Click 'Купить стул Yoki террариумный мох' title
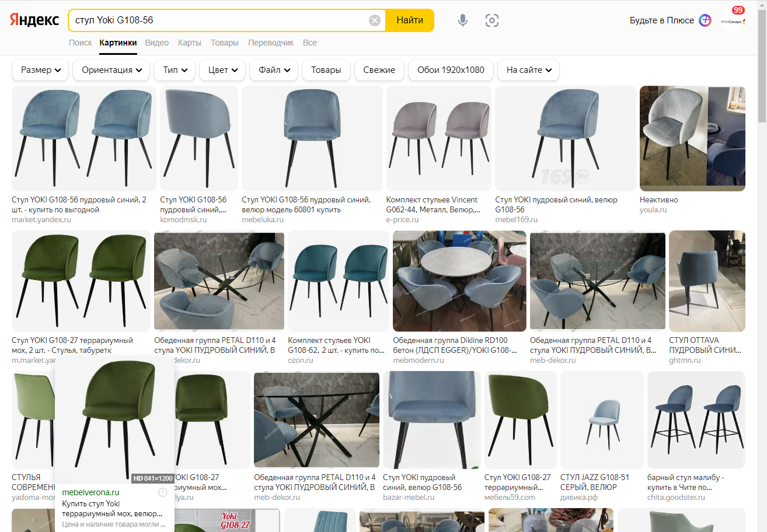 click(113, 509)
